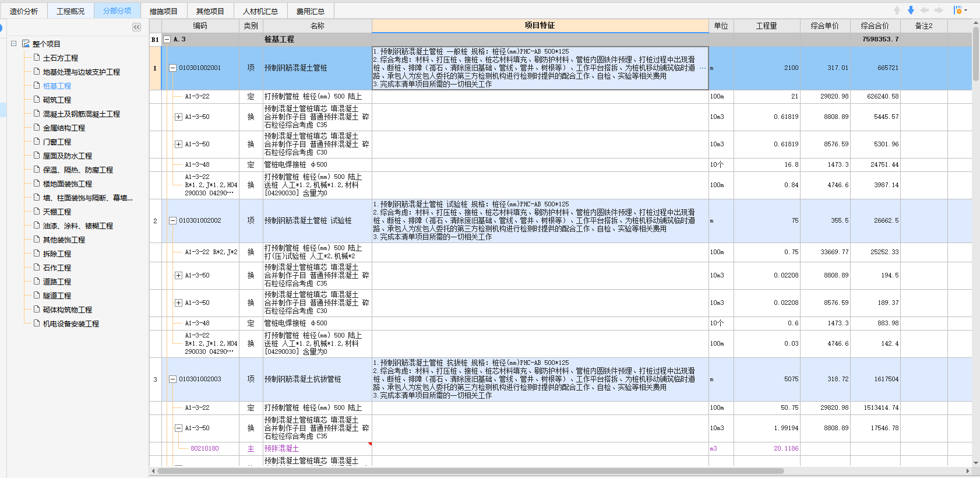This screenshot has width=980, height=478.
Task: Expand first A1-3-50 row with C35
Action: pyautogui.click(x=178, y=117)
